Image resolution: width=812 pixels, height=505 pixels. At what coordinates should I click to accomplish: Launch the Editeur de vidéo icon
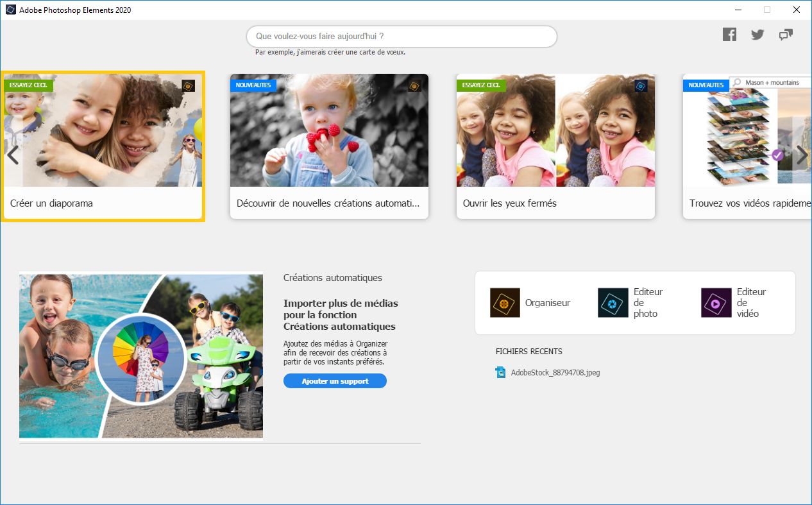coord(716,303)
